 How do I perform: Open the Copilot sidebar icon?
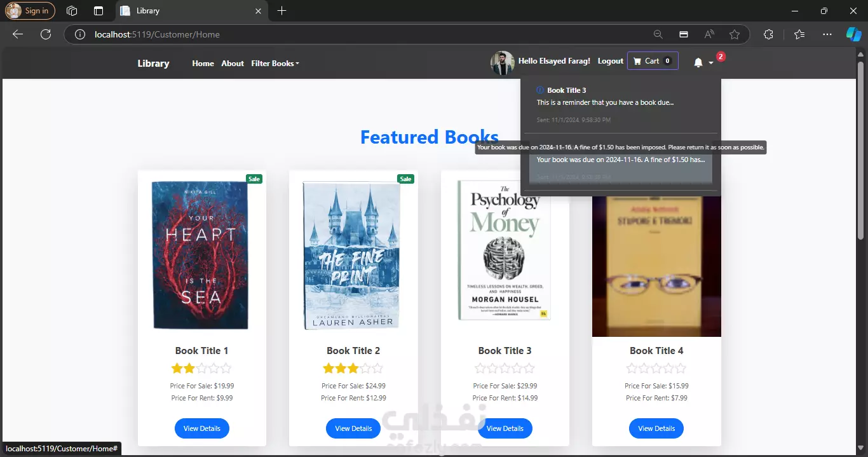point(853,34)
